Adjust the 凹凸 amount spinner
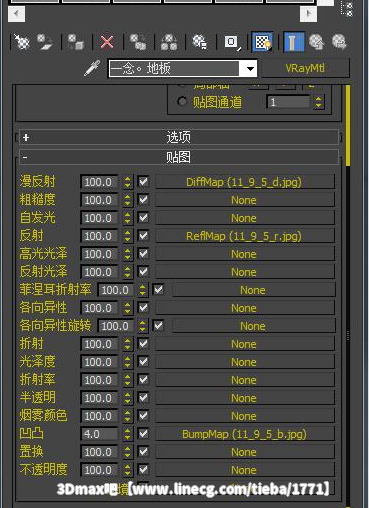This screenshot has height=508, width=369. 128,434
